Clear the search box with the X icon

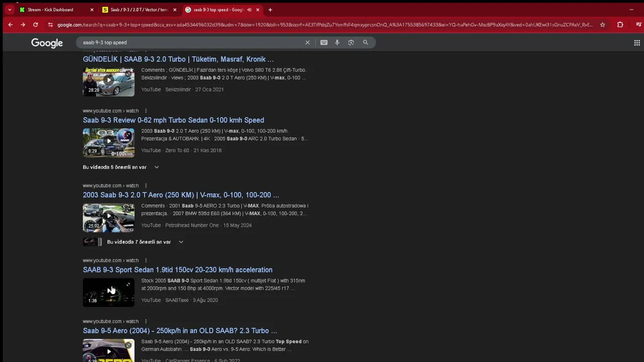307,43
